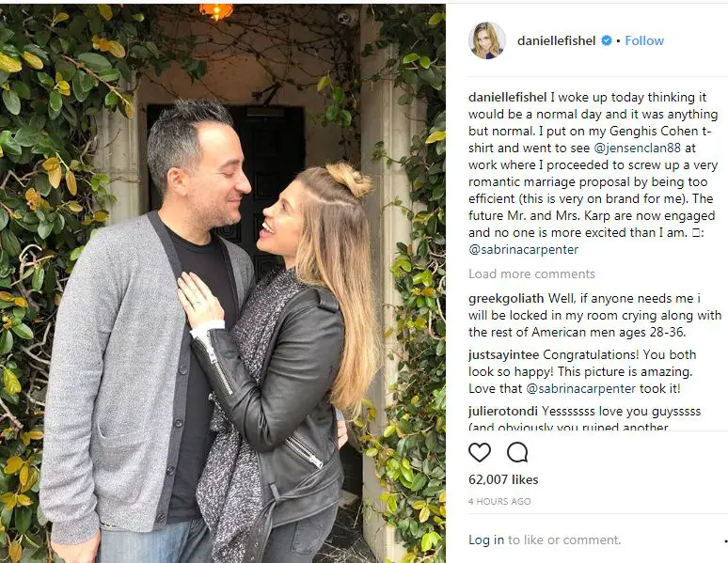Open greekgoliath commenter profile
Image resolution: width=728 pixels, height=563 pixels.
(506, 299)
